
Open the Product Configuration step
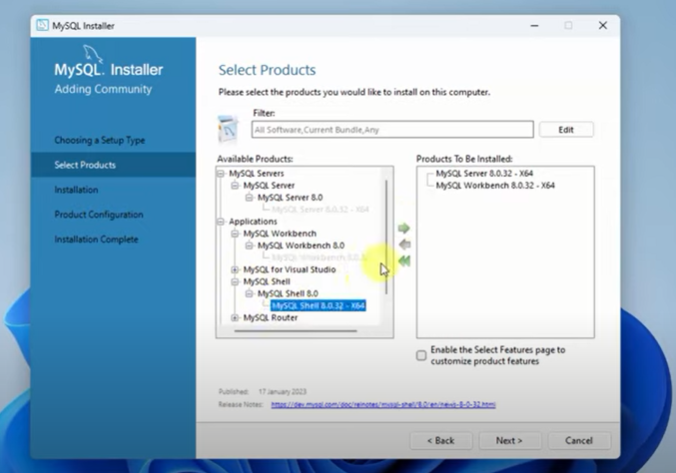click(x=99, y=214)
